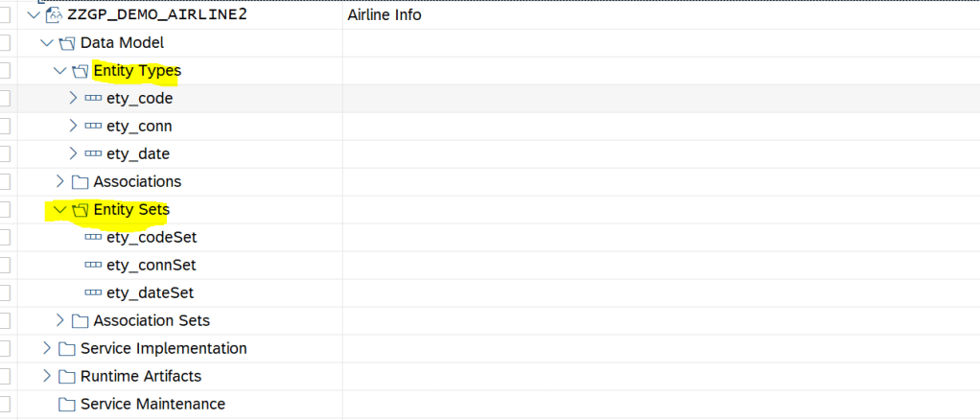Select the checkbox for Service Implementation row
980x420 pixels.
point(4,349)
